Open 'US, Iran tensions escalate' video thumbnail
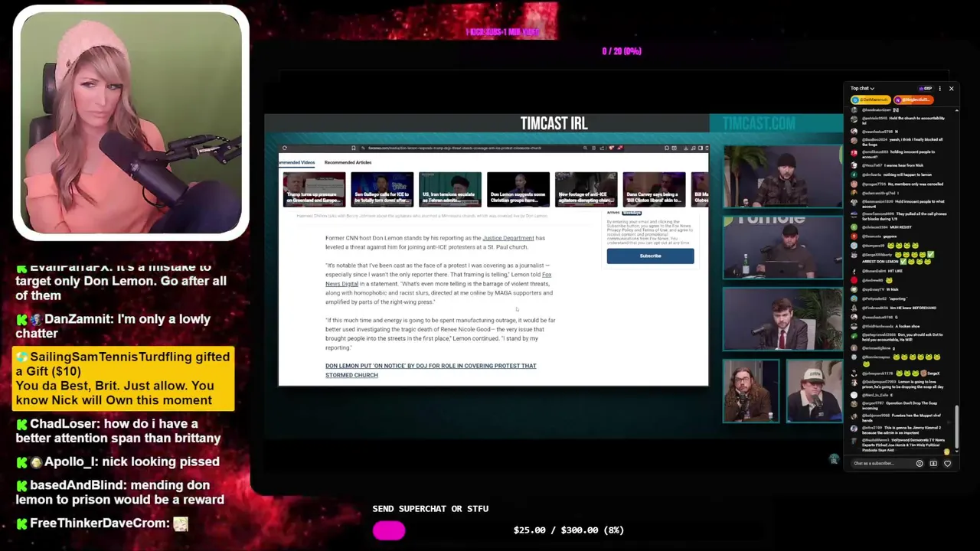The width and height of the screenshot is (980, 551). (450, 189)
